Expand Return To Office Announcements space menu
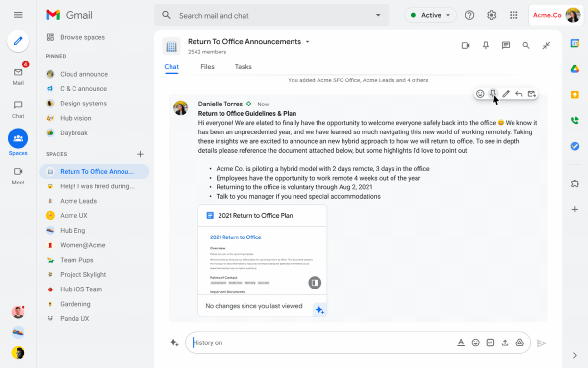The height and width of the screenshot is (368, 588). pos(308,42)
